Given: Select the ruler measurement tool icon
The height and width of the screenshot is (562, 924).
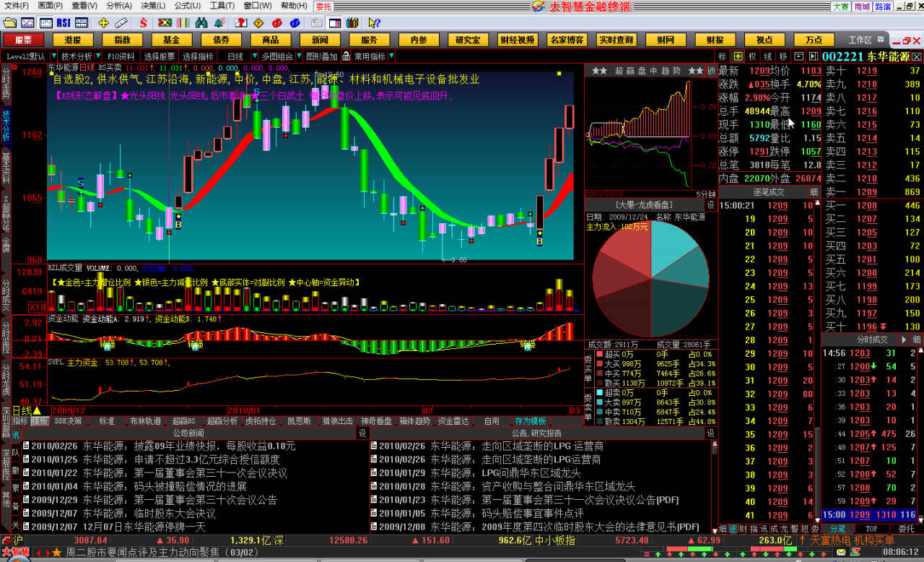Looking at the screenshot, I should [x=121, y=22].
